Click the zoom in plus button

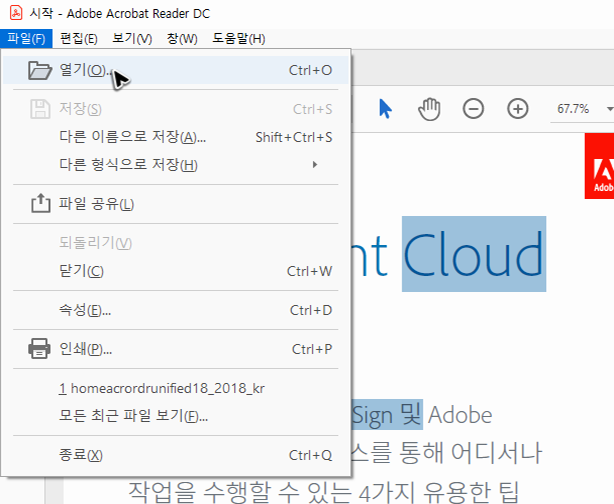[518, 108]
